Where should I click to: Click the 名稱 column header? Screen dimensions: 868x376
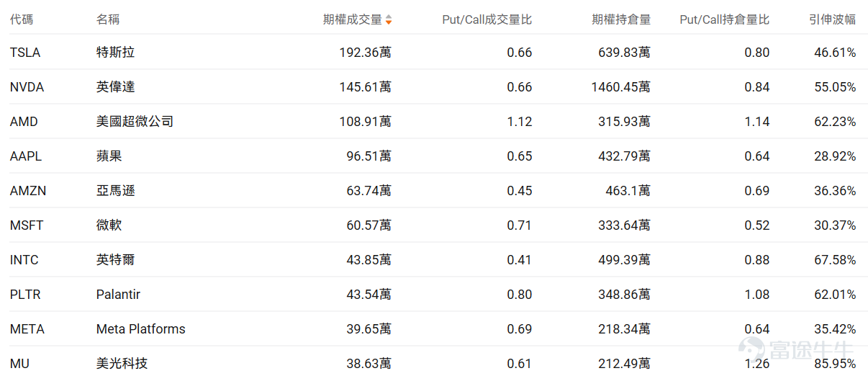[108, 19]
